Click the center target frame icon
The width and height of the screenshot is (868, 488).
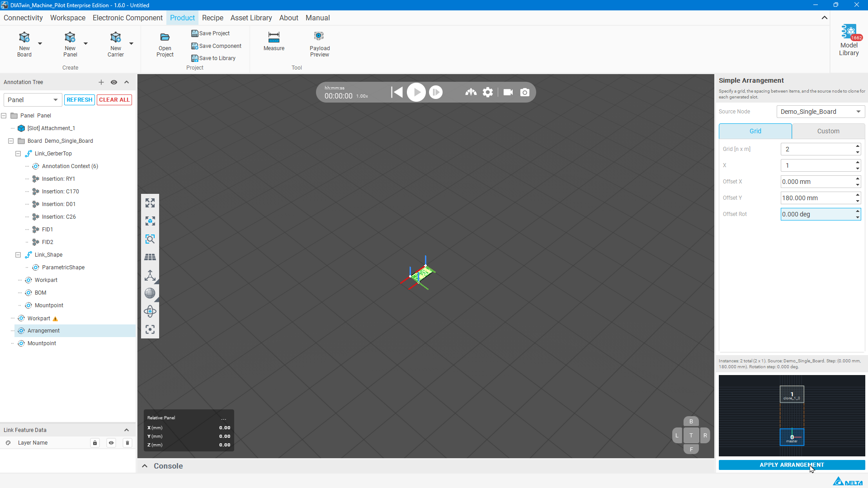coord(150,329)
